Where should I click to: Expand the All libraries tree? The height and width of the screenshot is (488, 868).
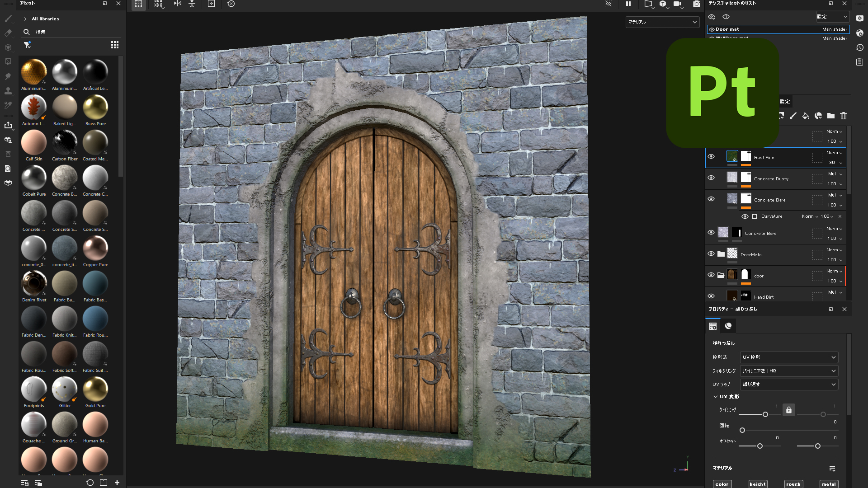tap(25, 19)
